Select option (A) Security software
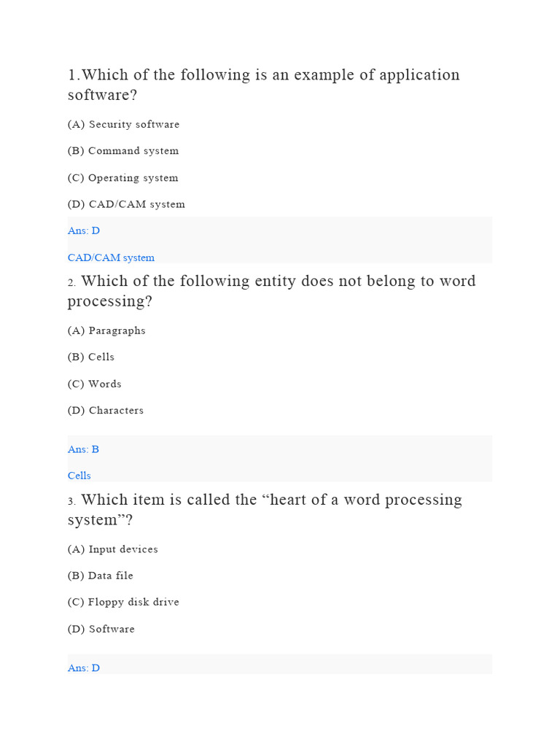This screenshot has width=560, height=747. pyautogui.click(x=123, y=125)
